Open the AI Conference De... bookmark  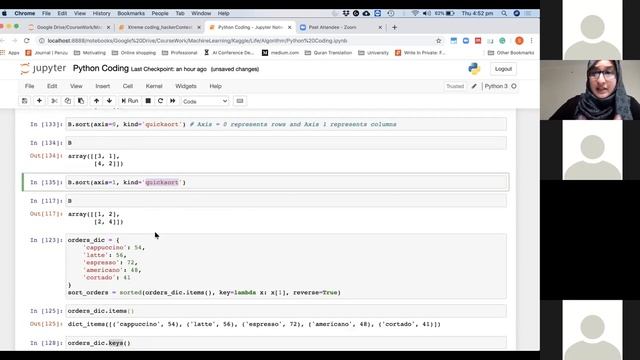click(229, 53)
